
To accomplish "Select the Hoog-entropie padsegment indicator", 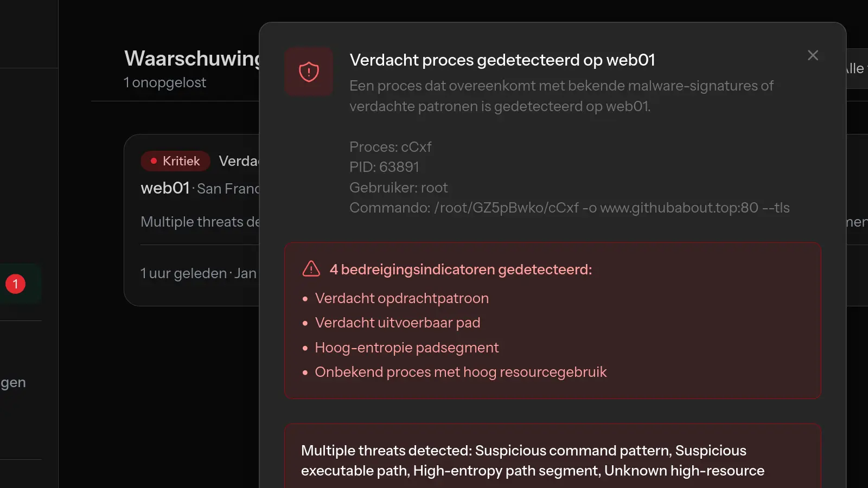I will [406, 347].
